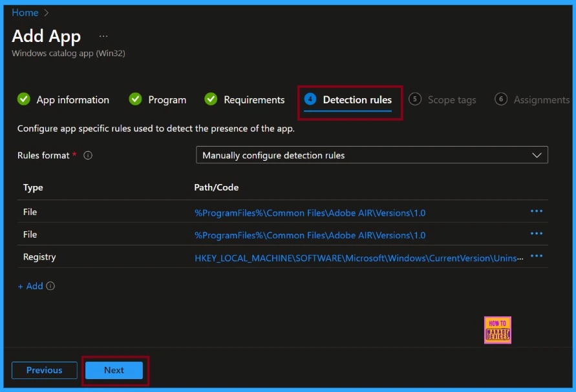Viewport: 576px width, 392px height.
Task: Click the Home breadcrumb link
Action: 25,13
